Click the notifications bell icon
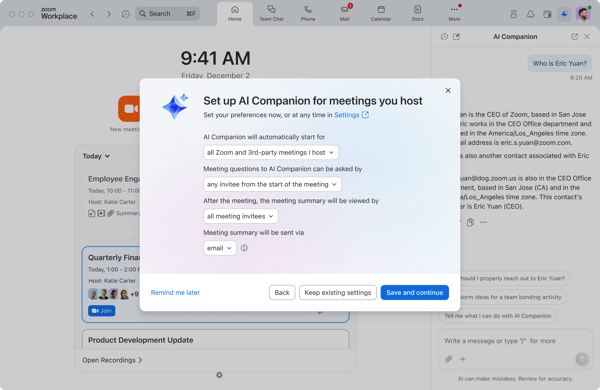 pos(530,14)
